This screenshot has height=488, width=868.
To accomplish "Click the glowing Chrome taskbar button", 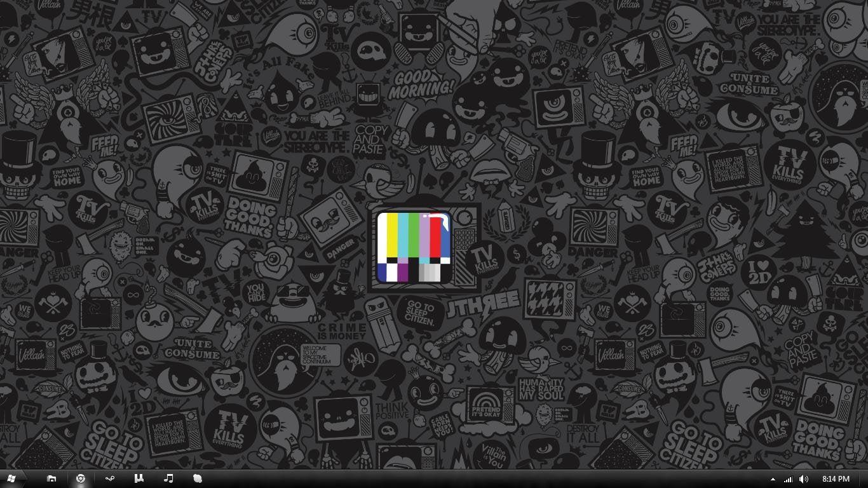I will coord(81,478).
